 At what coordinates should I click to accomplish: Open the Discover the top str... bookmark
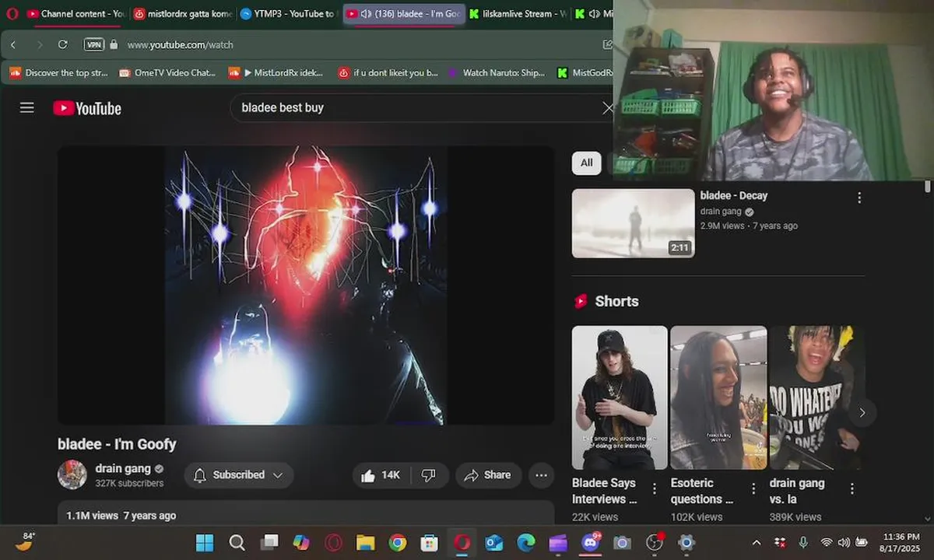(58, 73)
